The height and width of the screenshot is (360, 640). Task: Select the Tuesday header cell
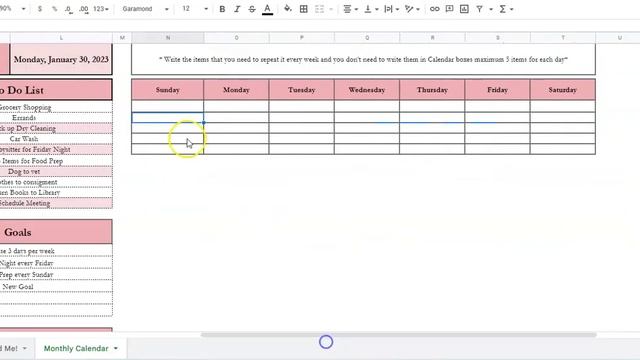(x=302, y=90)
